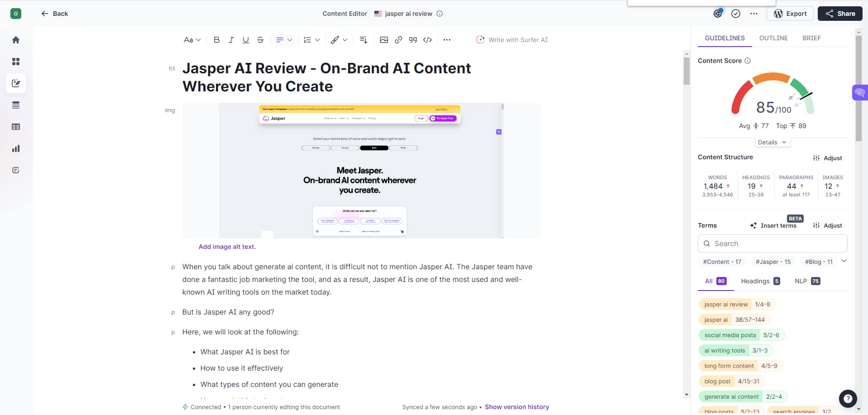Click the help question mark button
868x415 pixels.
(x=848, y=399)
